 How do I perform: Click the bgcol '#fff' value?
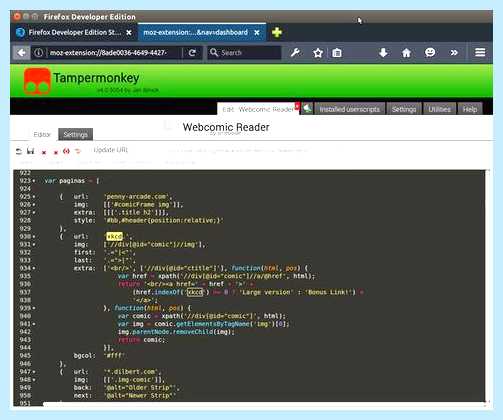click(114, 356)
